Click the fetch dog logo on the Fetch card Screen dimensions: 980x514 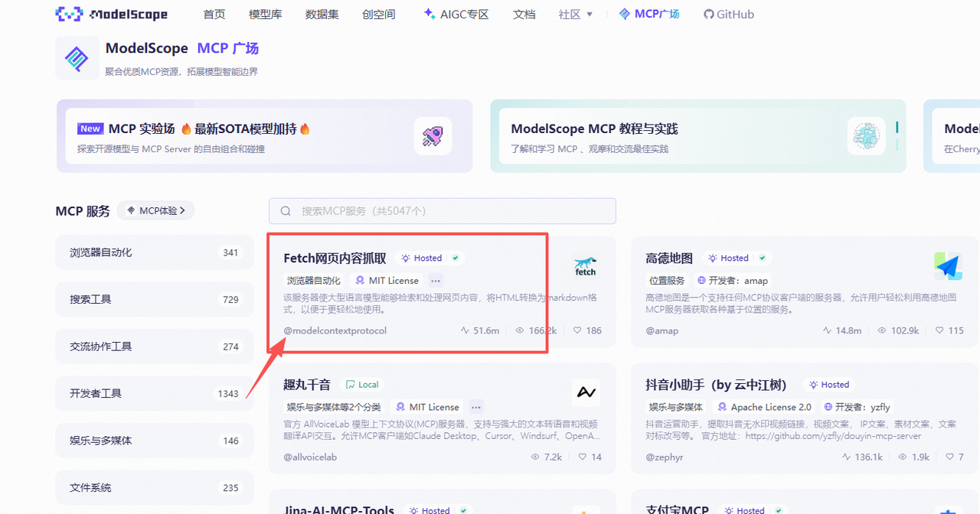click(585, 266)
